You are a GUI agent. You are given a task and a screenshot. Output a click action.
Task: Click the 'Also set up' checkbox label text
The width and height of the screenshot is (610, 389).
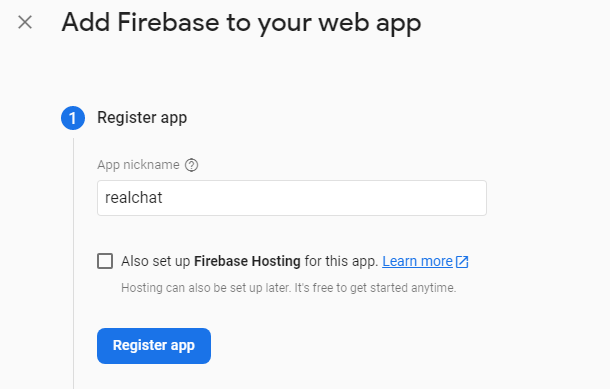click(249, 261)
